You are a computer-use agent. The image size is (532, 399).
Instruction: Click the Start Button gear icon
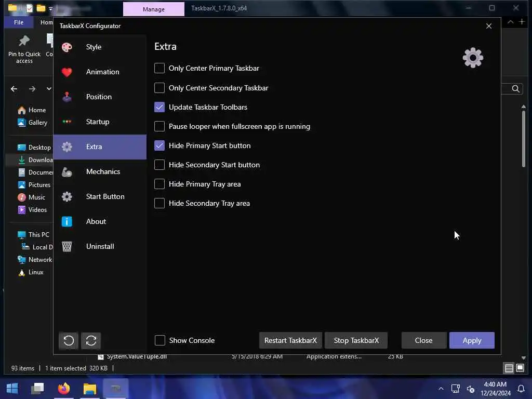click(x=67, y=197)
